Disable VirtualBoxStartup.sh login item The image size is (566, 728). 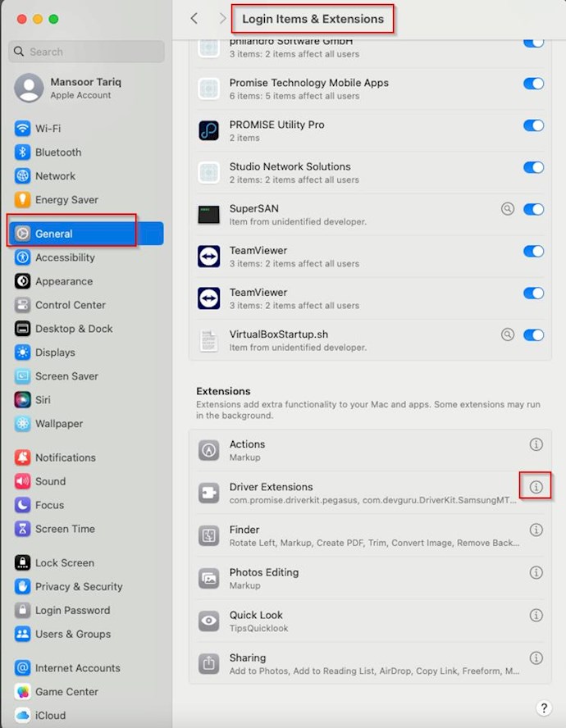(533, 334)
